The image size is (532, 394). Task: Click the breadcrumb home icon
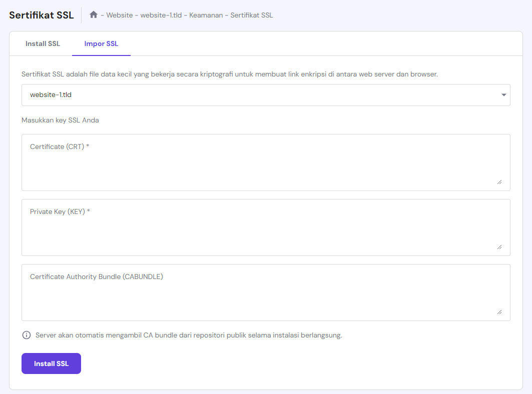[94, 15]
